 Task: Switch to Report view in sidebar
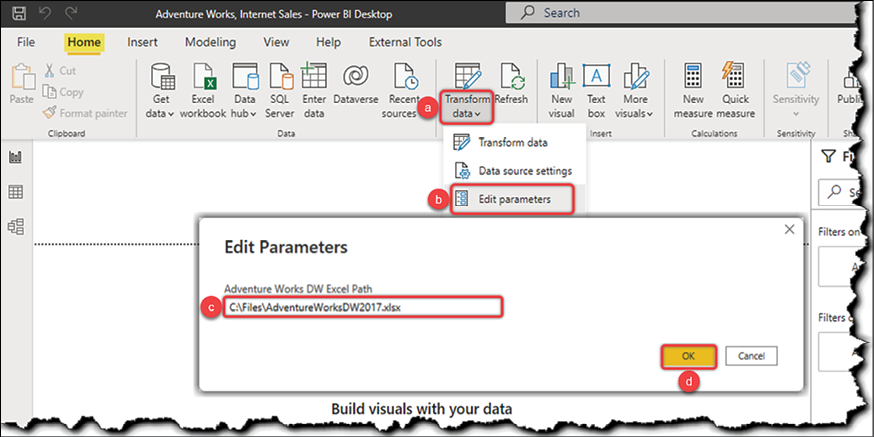pos(16,158)
